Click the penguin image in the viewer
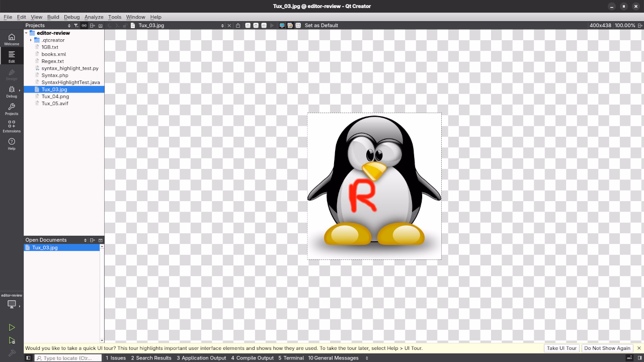 tap(374, 186)
